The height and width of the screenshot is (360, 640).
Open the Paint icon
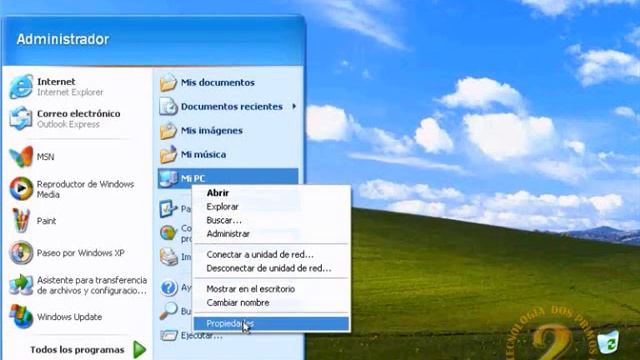click(x=21, y=220)
